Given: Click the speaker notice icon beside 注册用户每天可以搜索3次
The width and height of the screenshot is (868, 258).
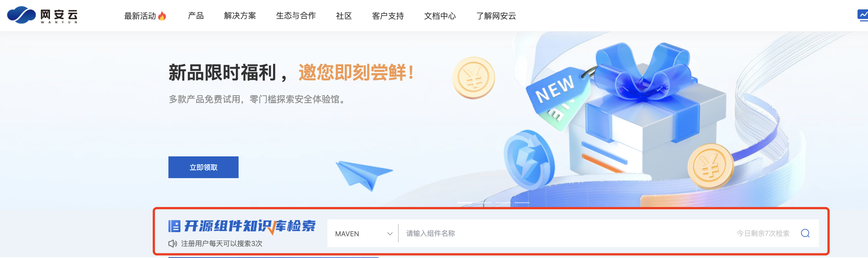Looking at the screenshot, I should point(173,244).
